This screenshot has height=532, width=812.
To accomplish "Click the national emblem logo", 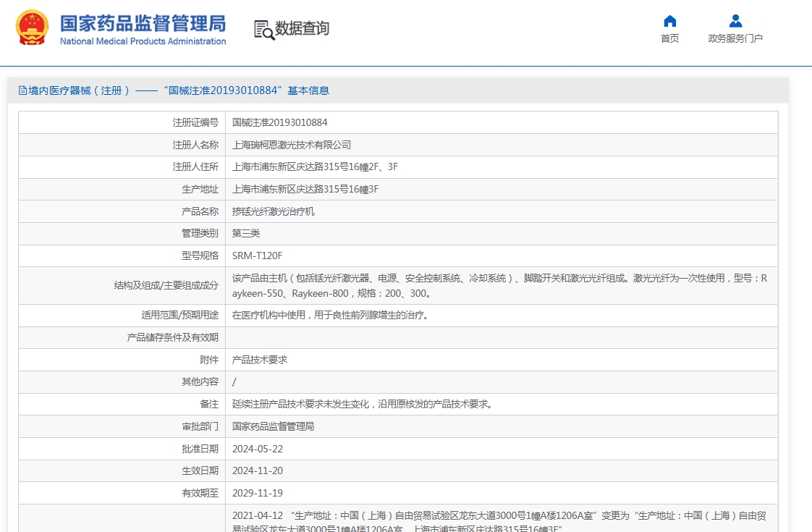I will (x=32, y=28).
